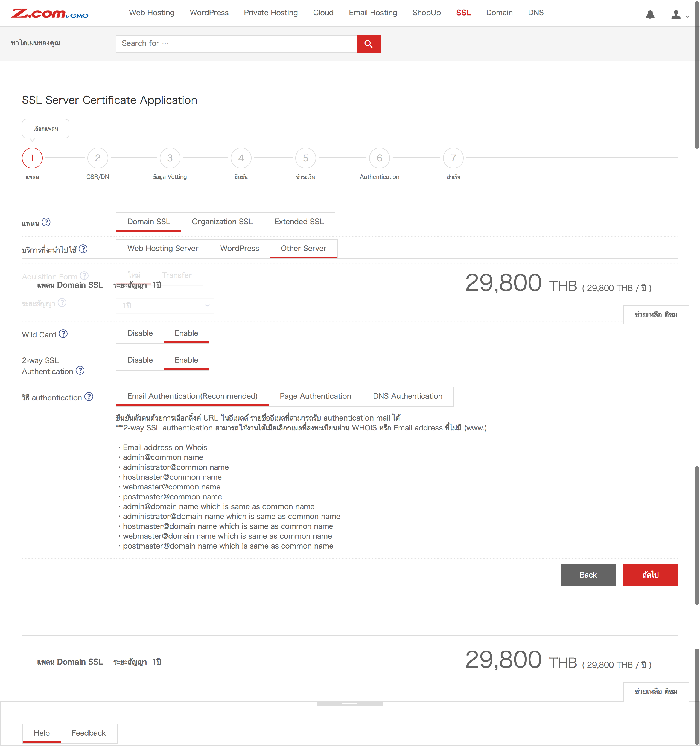Click 2-way SSL Authentication help icon
This screenshot has width=700, height=746.
80,371
